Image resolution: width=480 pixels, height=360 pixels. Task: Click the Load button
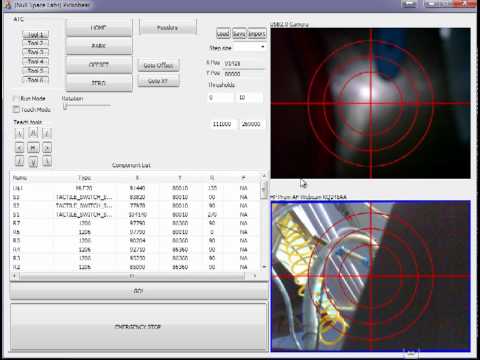[x=223, y=34]
